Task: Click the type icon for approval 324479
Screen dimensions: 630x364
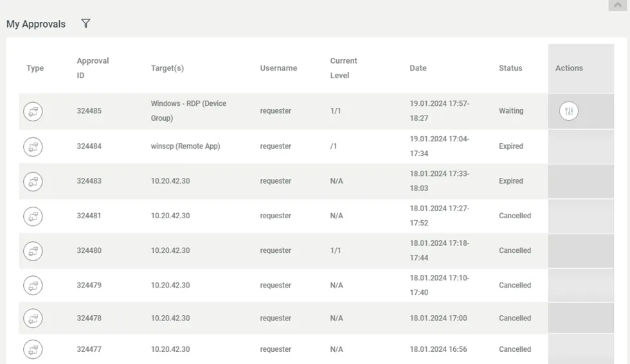Action: tap(33, 285)
